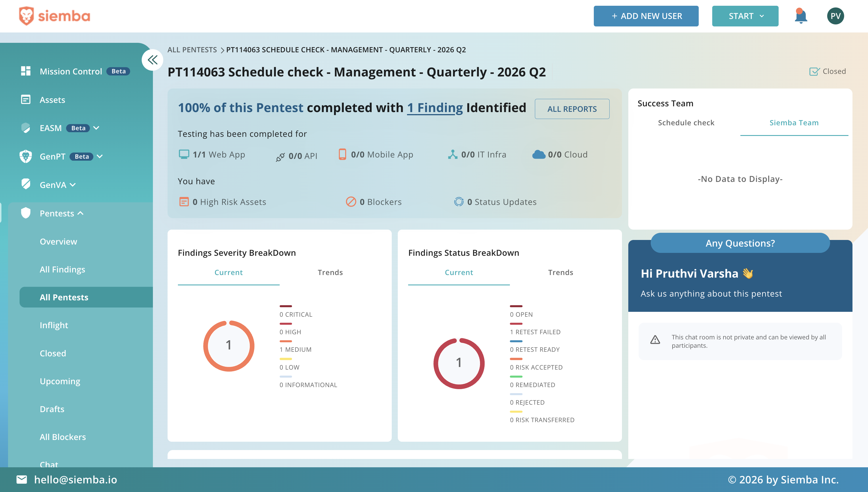Click the orange severity donut chart

[229, 346]
